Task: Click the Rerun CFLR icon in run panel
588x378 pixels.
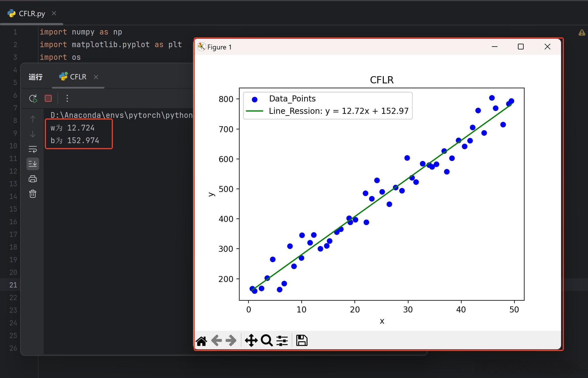Action: pos(33,99)
